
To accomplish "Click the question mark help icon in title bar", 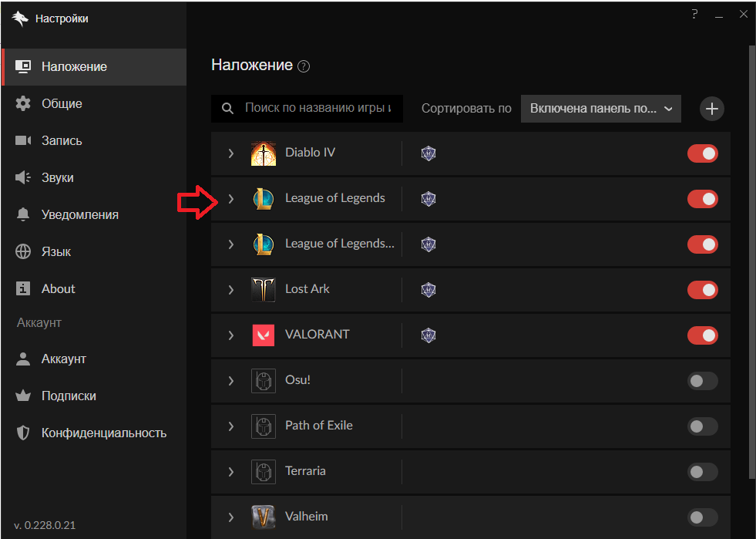I will click(694, 15).
